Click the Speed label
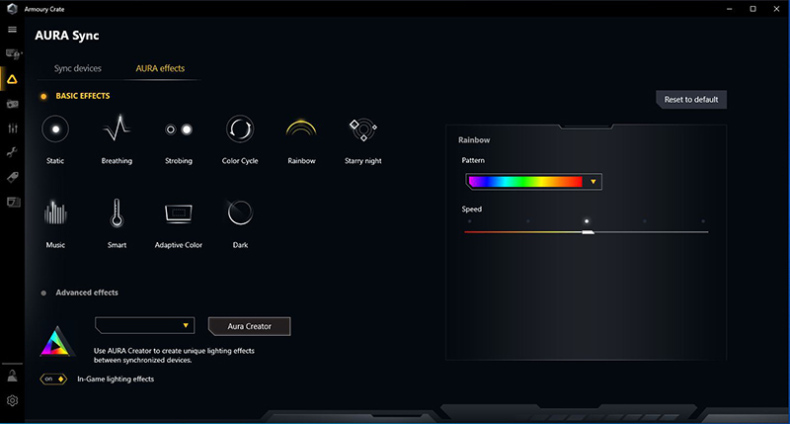Image resolution: width=790 pixels, height=424 pixels. pos(472,209)
